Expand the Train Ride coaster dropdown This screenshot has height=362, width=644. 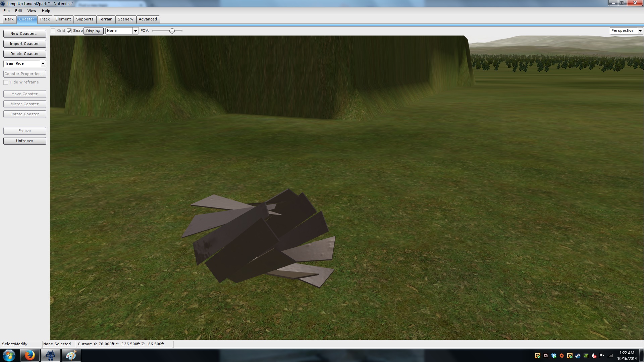tap(43, 64)
